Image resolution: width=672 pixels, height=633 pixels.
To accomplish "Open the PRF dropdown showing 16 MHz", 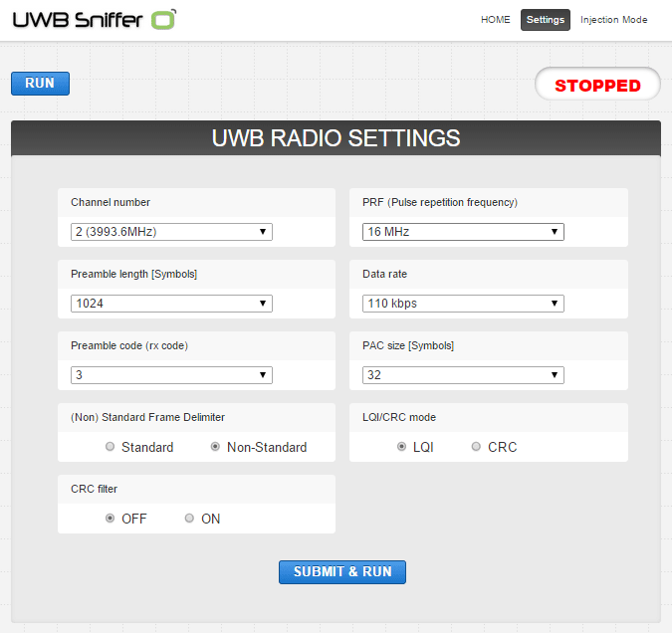I will pyautogui.click(x=463, y=232).
